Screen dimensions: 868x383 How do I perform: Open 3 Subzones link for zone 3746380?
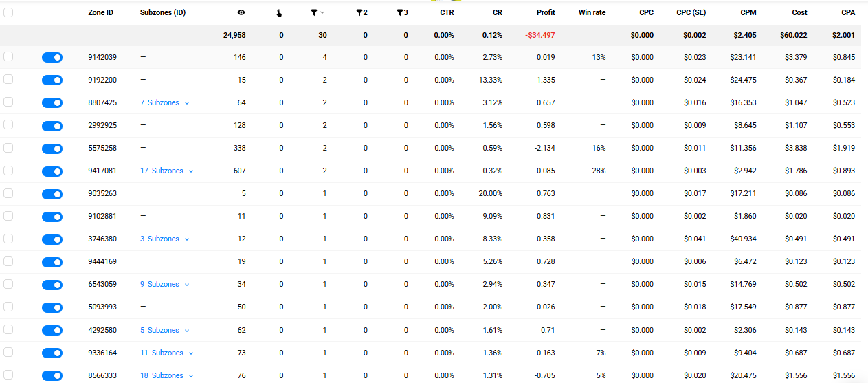tap(164, 239)
